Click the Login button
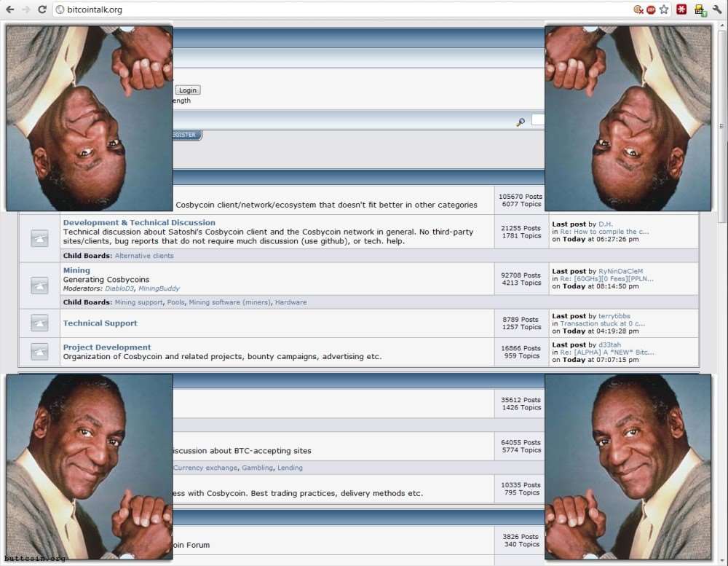 tap(188, 90)
